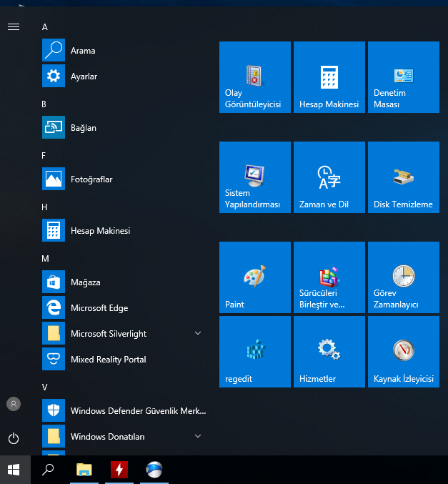Open the Olay Görüntüleyicisi tile

tap(255, 77)
